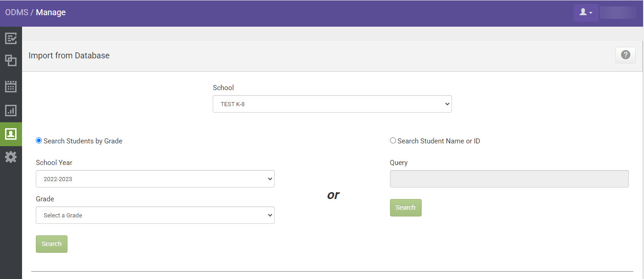This screenshot has height=279, width=644.
Task: Click inside the Query text field
Action: tap(509, 179)
